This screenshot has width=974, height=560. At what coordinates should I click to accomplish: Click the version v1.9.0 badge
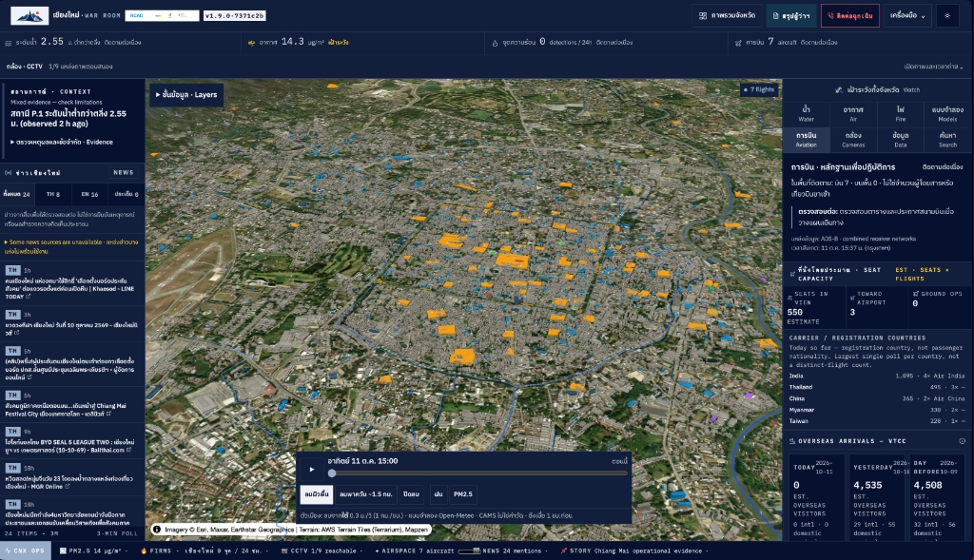(x=234, y=15)
